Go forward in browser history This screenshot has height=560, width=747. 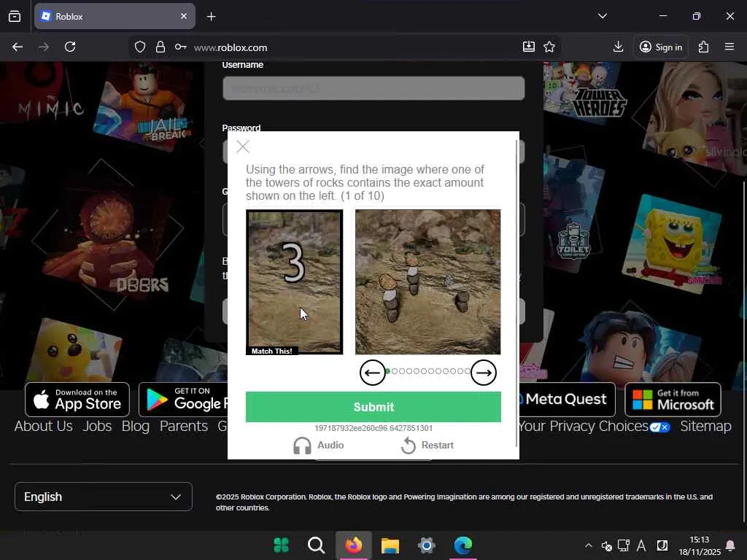pos(44,47)
